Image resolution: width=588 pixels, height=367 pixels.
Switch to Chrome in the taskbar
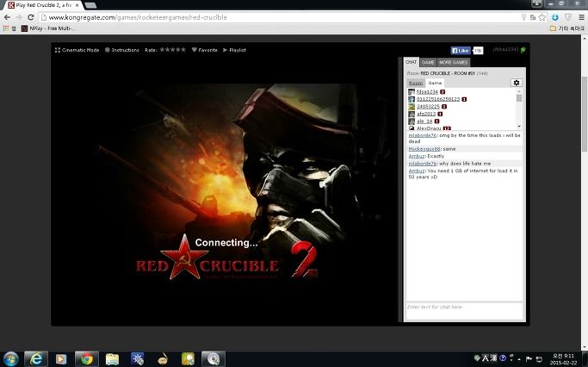87,359
